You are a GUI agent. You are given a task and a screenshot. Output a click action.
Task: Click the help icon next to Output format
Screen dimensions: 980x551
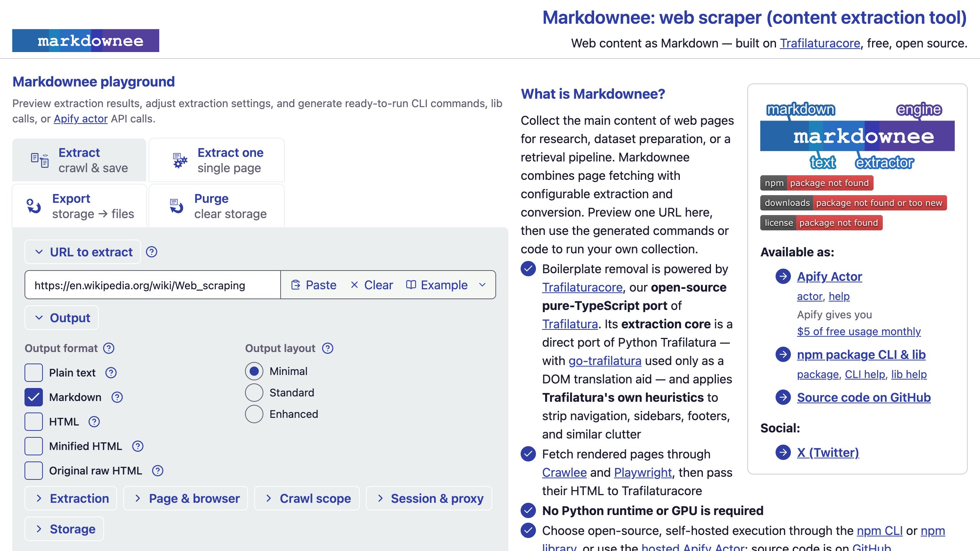(109, 348)
